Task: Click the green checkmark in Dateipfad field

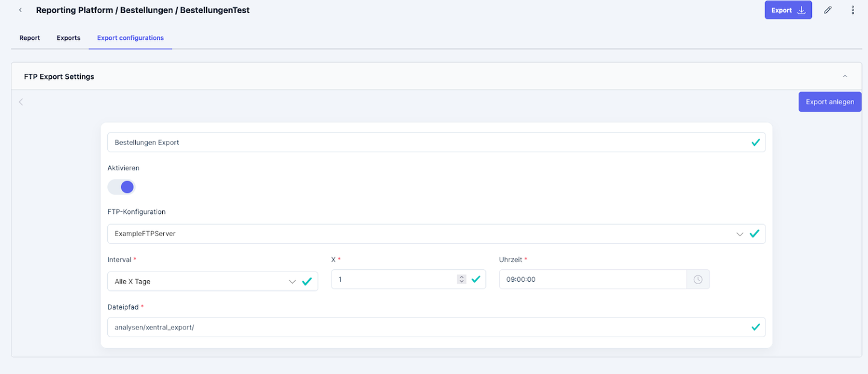Action: point(755,327)
